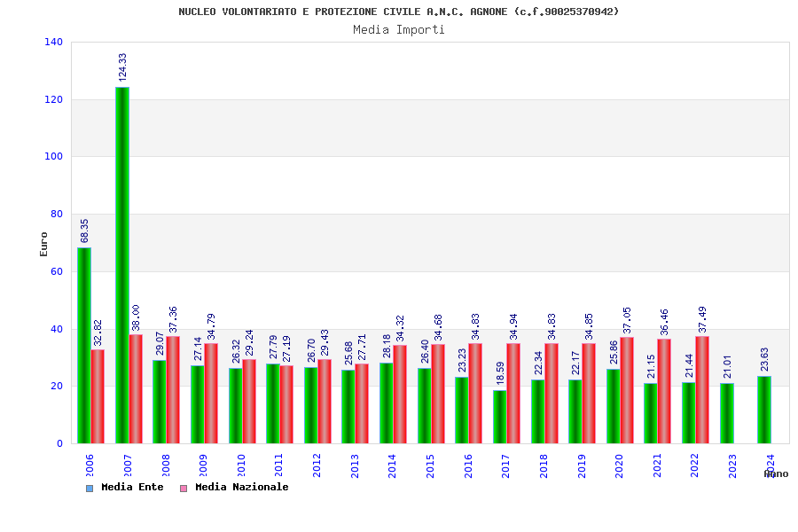
Task: Click the 2010 year label on x-axis
Action: point(241,465)
